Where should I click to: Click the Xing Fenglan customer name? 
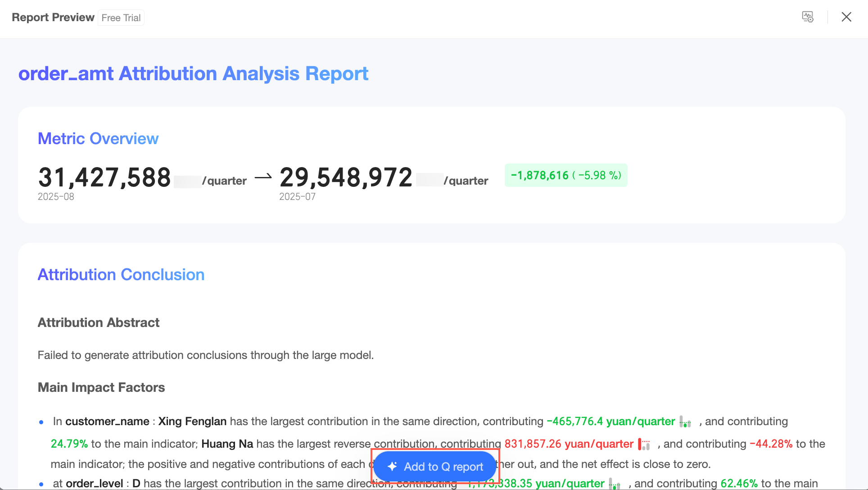[x=192, y=422]
